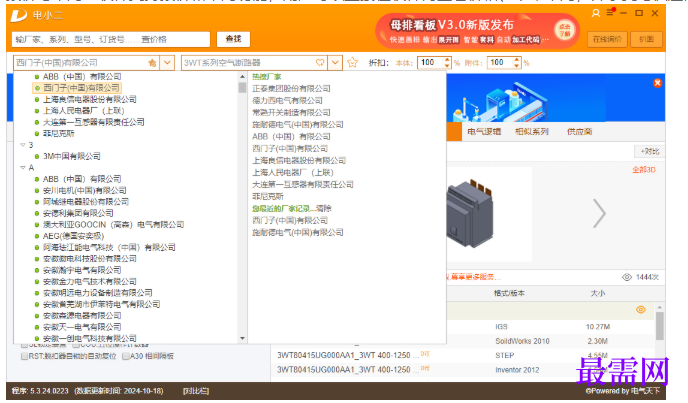Select 上海良信电器股份有限公司 in tree

90,99
